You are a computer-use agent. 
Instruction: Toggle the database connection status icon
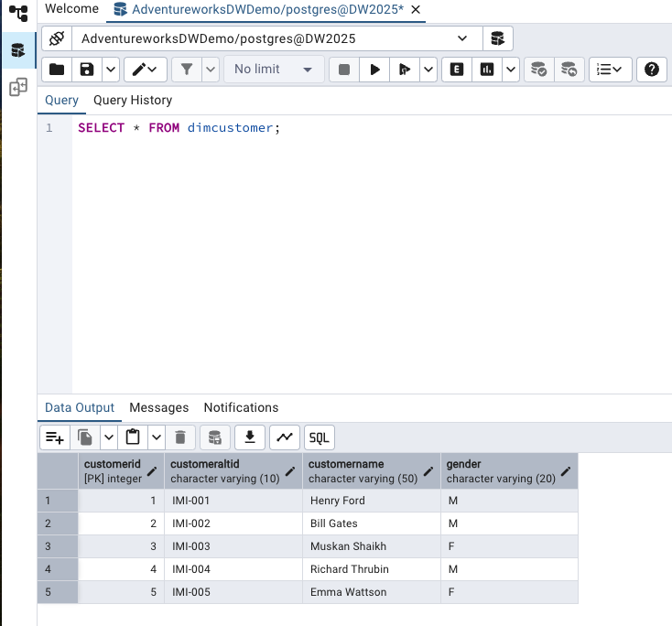(56, 39)
